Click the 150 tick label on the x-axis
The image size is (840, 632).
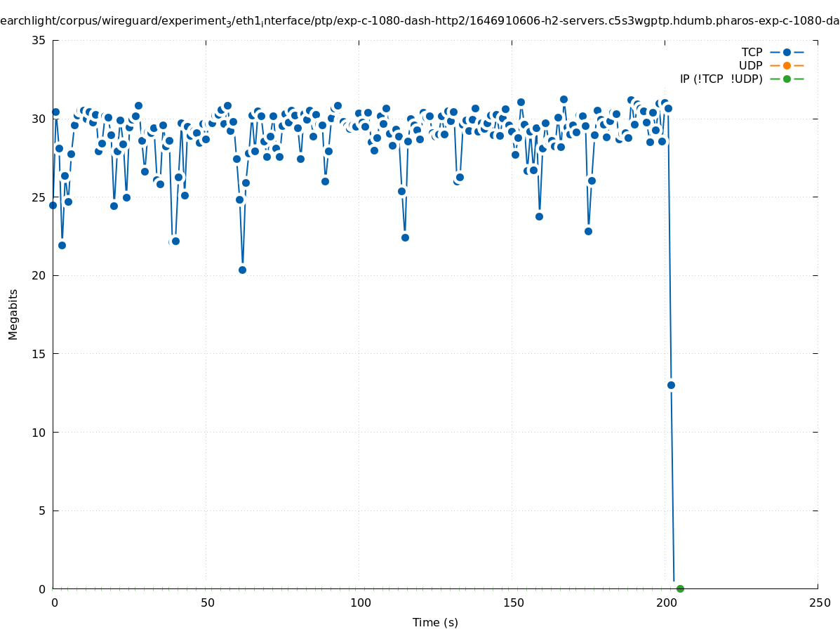point(513,603)
